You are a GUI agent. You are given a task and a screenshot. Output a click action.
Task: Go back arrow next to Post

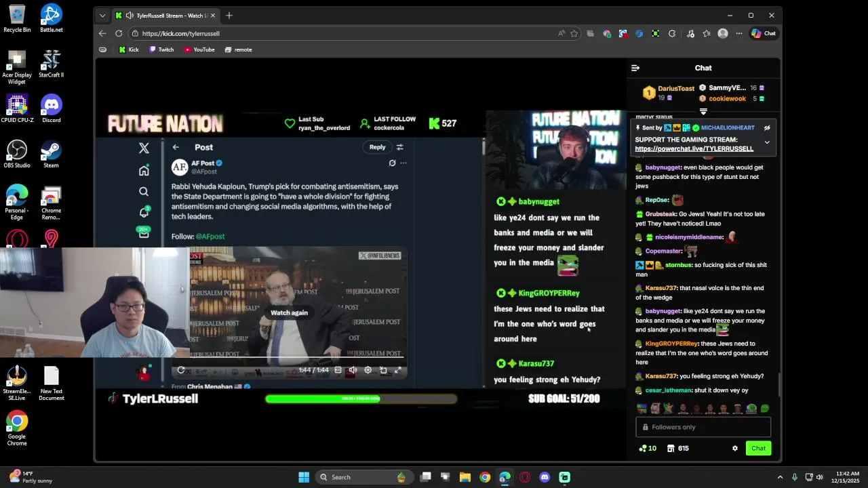click(176, 147)
